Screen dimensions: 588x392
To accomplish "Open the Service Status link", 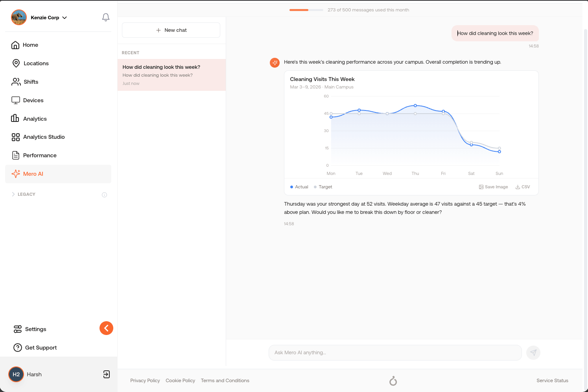I will (x=552, y=381).
